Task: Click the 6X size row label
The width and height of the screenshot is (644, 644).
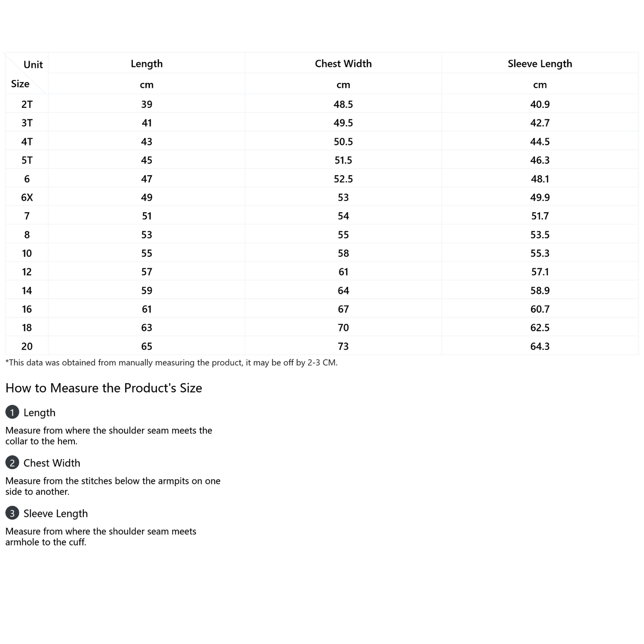Action: (x=27, y=197)
